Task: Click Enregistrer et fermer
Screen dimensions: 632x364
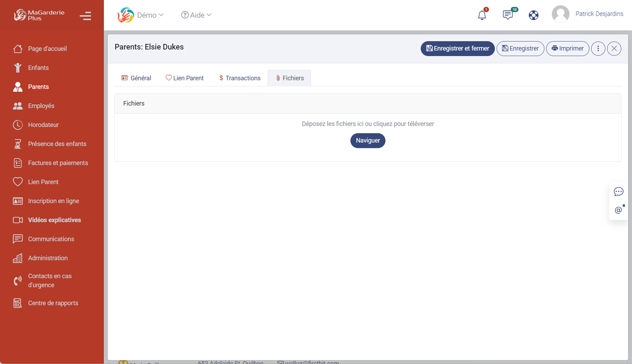Action: click(458, 49)
